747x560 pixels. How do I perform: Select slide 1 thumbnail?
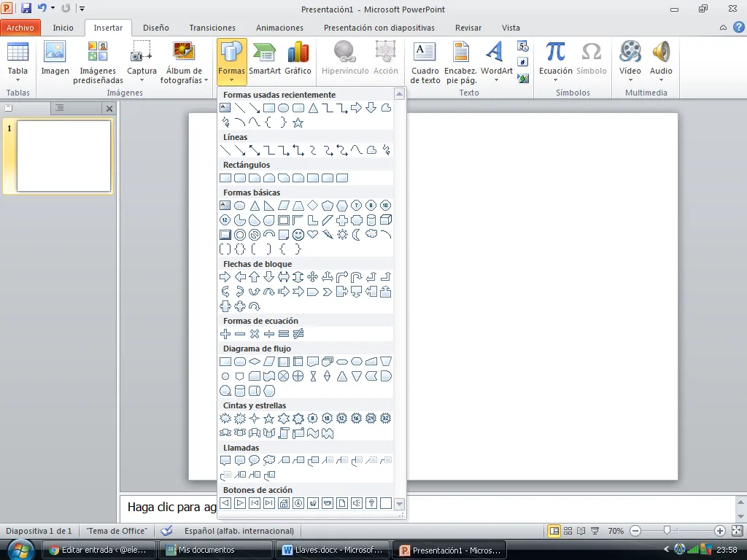(64, 156)
